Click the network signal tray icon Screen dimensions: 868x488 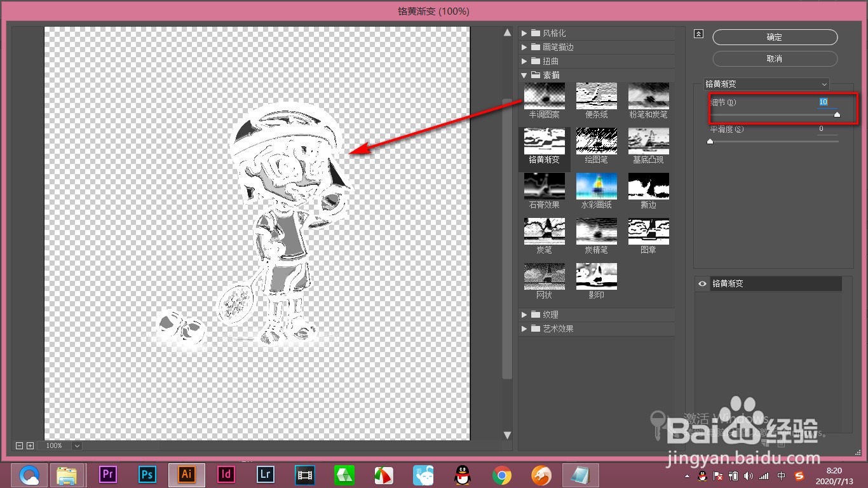[764, 475]
